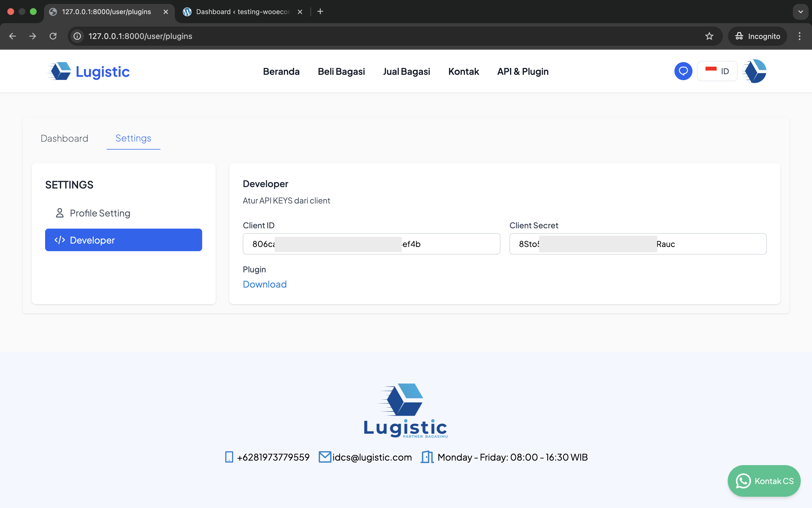The image size is (812, 508).
Task: Click the browser back arrow
Action: click(12, 36)
